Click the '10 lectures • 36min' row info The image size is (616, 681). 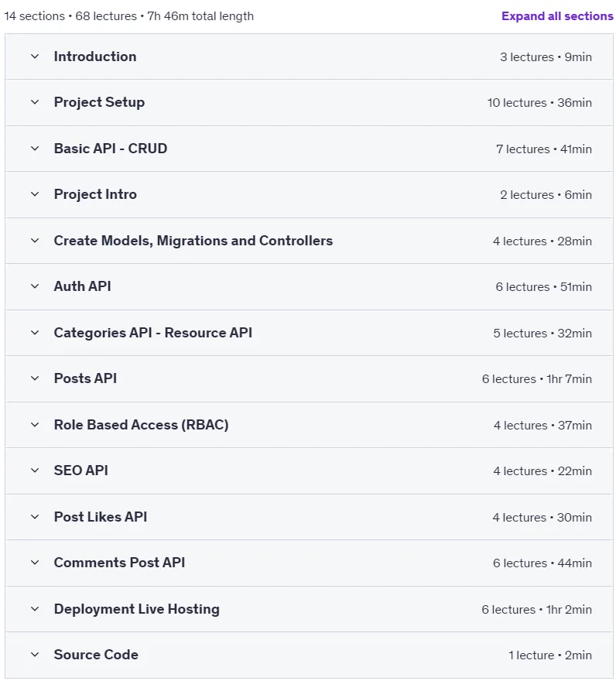pos(539,103)
